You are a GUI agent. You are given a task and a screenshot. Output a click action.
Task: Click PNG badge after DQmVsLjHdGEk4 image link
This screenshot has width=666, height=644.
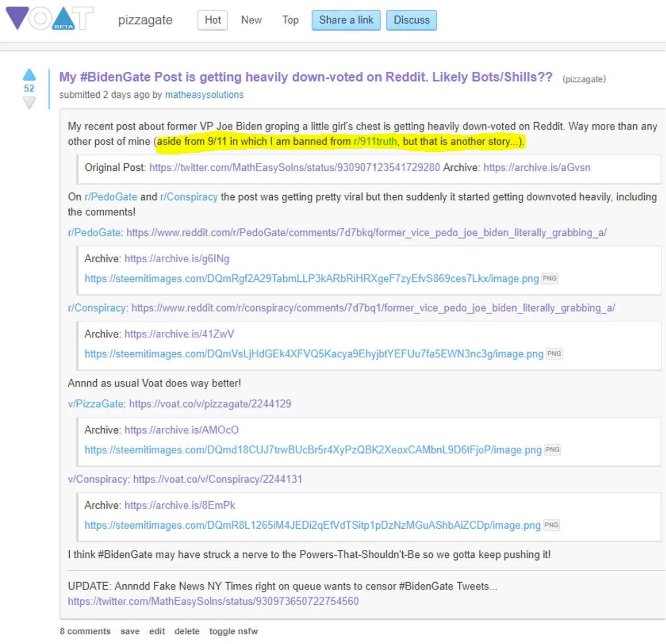[554, 354]
